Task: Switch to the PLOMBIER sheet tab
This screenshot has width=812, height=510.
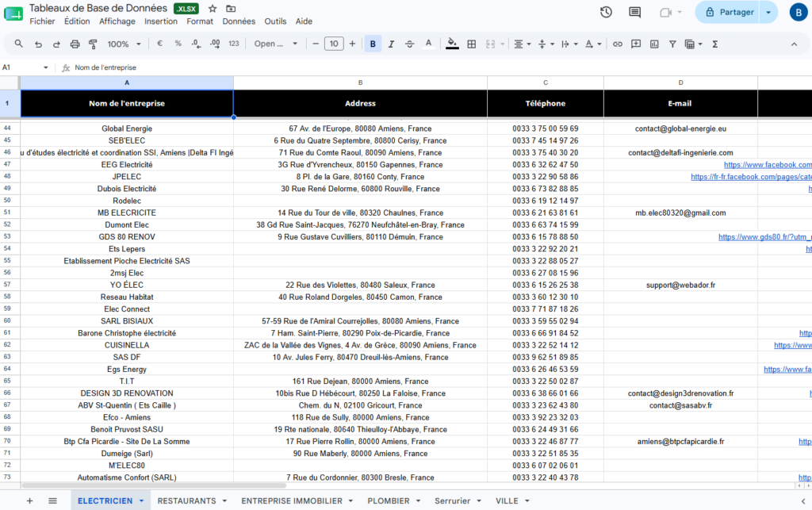Action: click(x=389, y=500)
